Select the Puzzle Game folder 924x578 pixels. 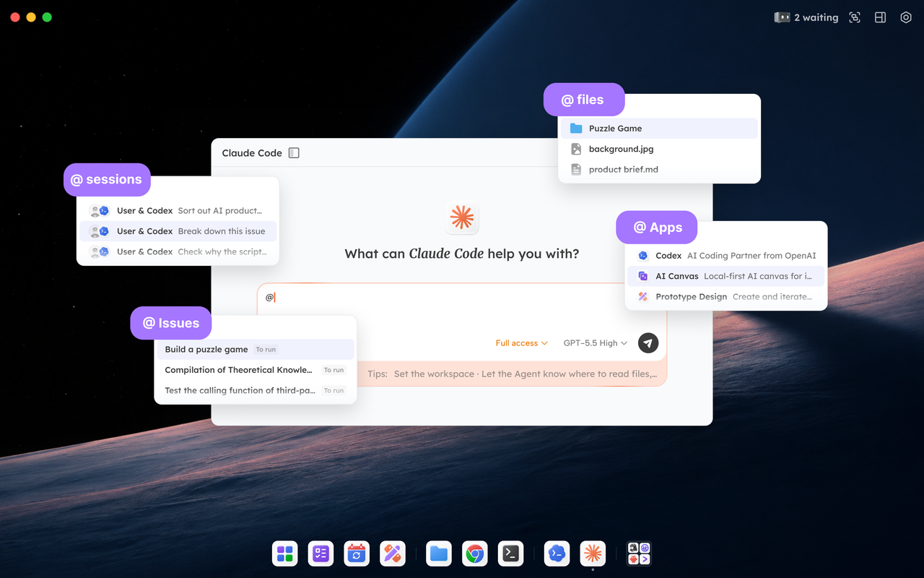coord(659,129)
